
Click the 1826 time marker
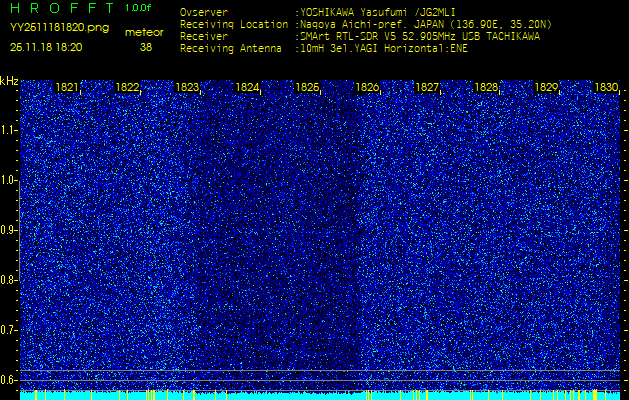point(367,87)
